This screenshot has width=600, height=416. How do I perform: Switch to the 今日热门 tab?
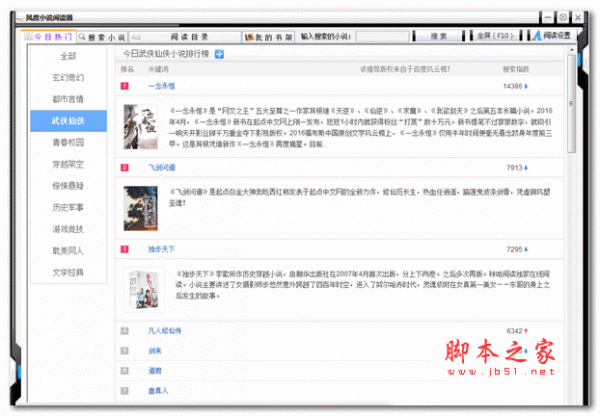(x=49, y=37)
